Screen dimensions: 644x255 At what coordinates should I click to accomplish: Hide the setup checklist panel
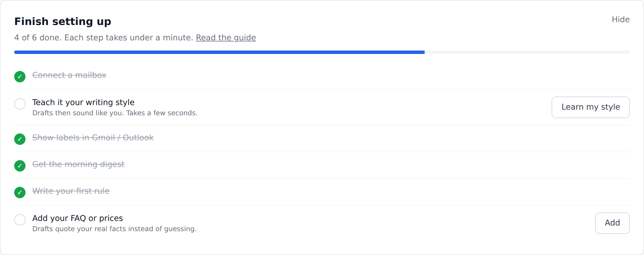coord(620,19)
